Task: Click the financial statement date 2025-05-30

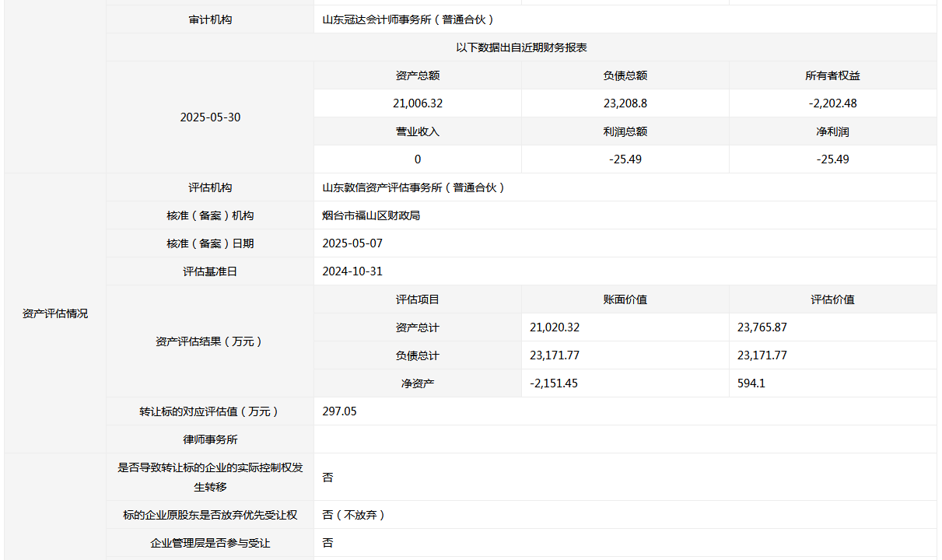Action: (210, 117)
